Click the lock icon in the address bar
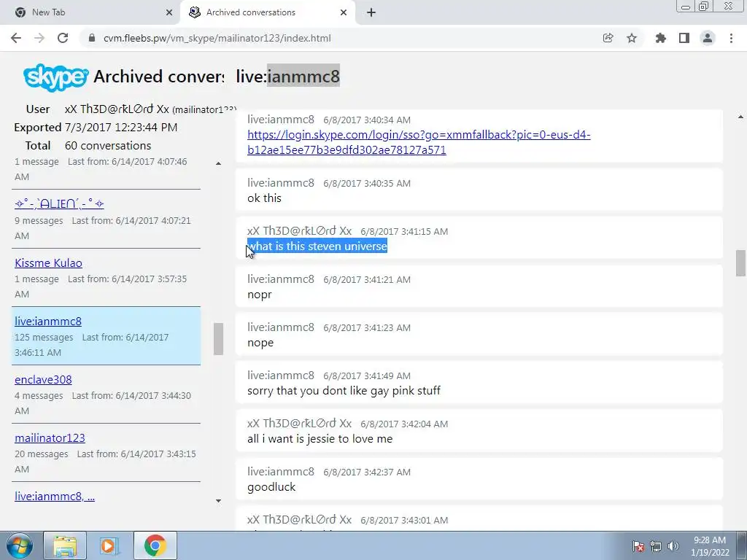 pos(93,38)
